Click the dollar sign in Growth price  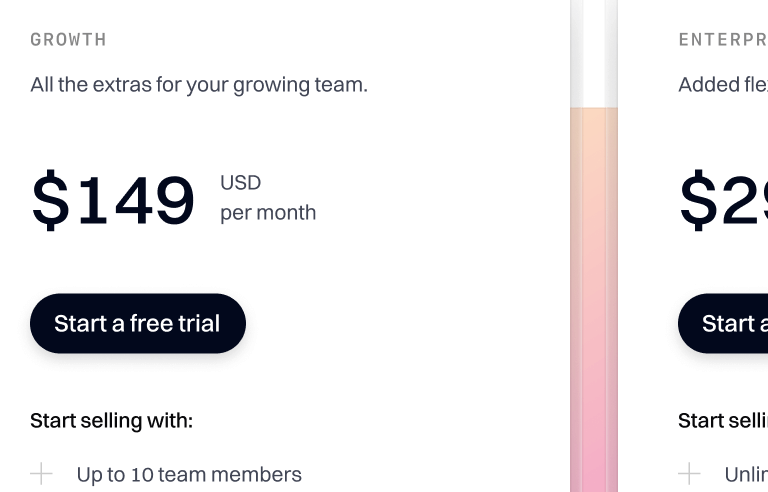(x=51, y=200)
